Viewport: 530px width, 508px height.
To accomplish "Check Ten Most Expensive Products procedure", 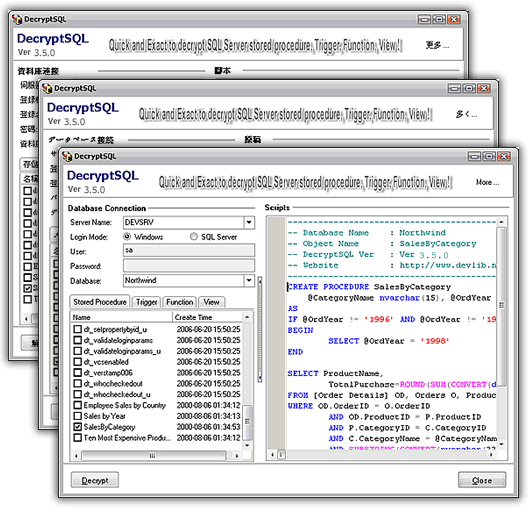I will click(78, 438).
